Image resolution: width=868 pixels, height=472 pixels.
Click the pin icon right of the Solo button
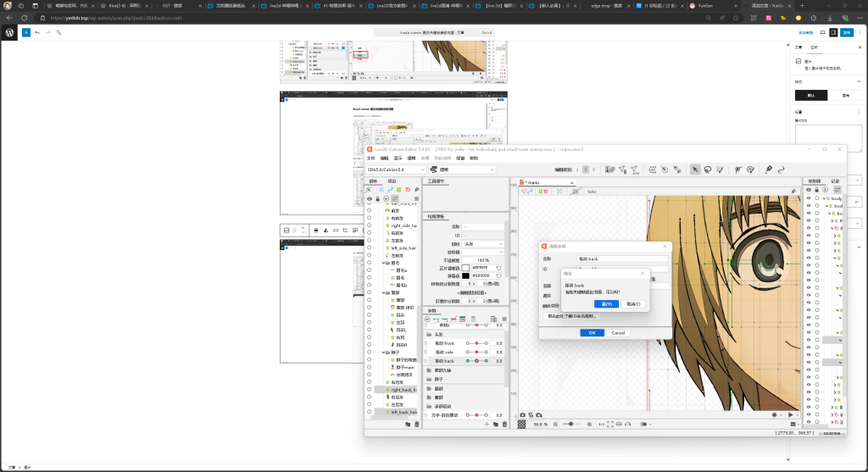(x=793, y=192)
